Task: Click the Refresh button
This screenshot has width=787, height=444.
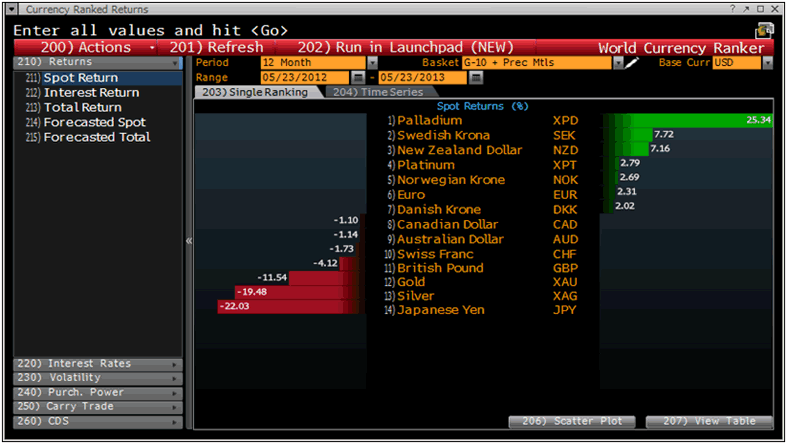Action: pyautogui.click(x=216, y=47)
